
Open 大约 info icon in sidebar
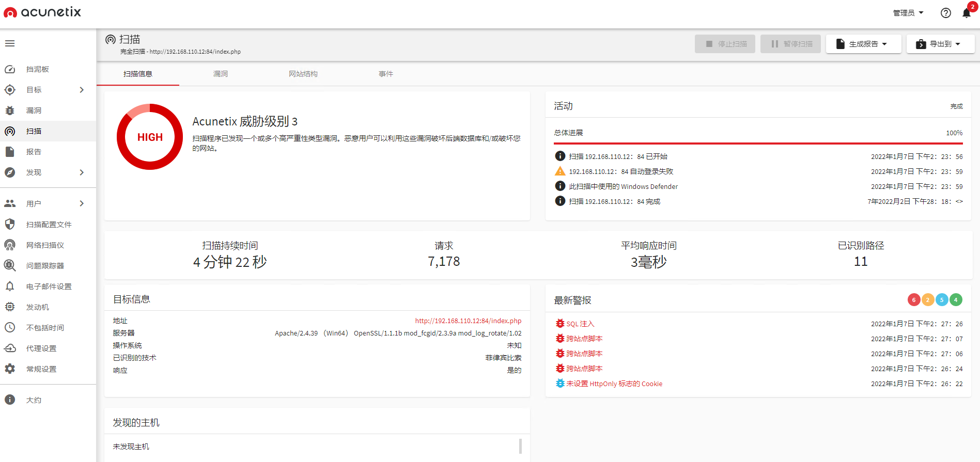coord(10,400)
